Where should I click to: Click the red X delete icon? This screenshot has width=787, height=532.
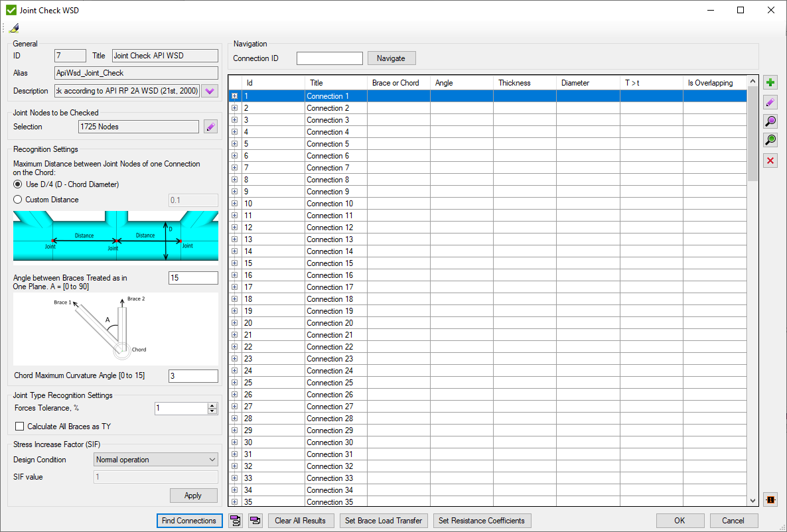coord(770,161)
